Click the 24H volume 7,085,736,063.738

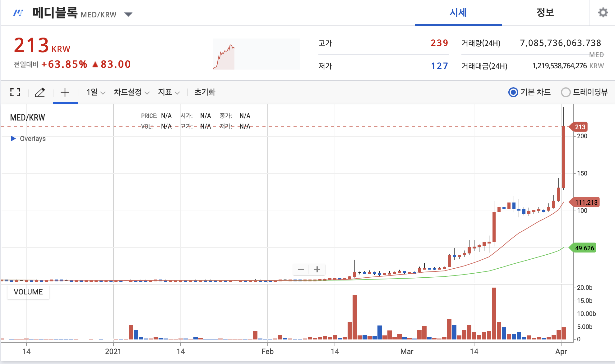tap(561, 43)
